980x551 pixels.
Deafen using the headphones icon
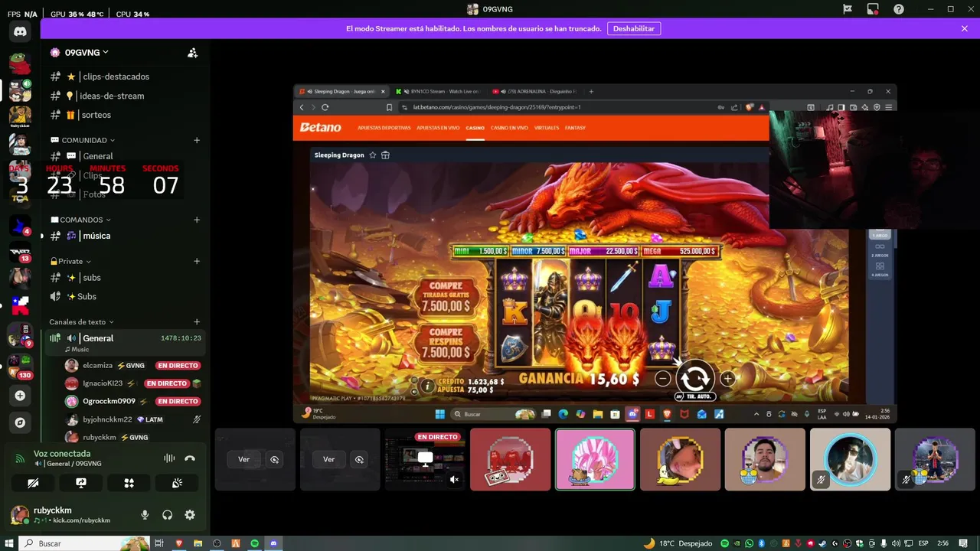tap(168, 515)
